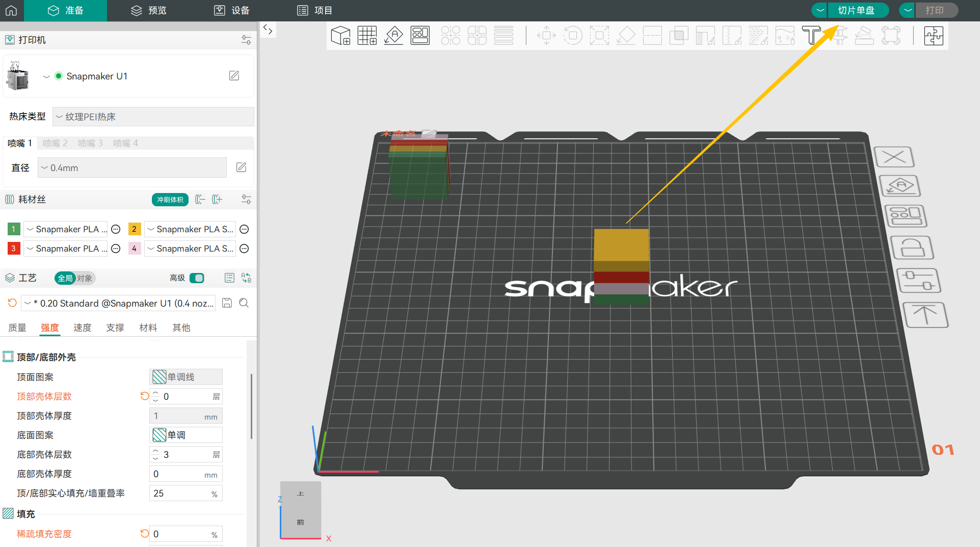Click the Auto Orient toolbar icon
Image resolution: width=980 pixels, height=547 pixels.
(x=393, y=36)
